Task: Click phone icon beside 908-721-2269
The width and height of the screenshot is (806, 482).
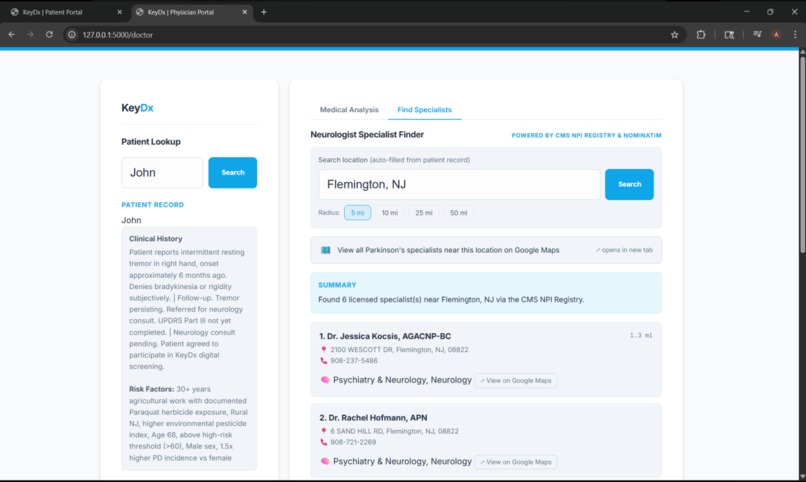Action: click(x=323, y=442)
